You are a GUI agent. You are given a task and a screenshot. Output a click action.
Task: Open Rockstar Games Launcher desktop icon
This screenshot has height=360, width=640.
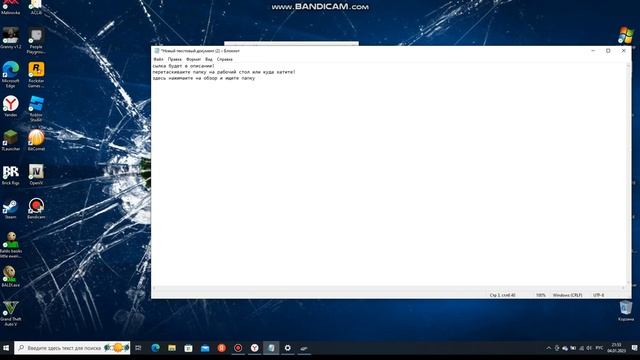(36, 74)
